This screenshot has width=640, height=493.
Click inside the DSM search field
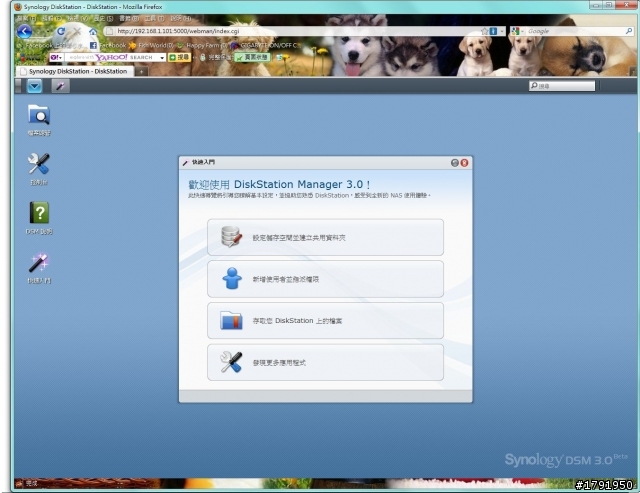[562, 86]
